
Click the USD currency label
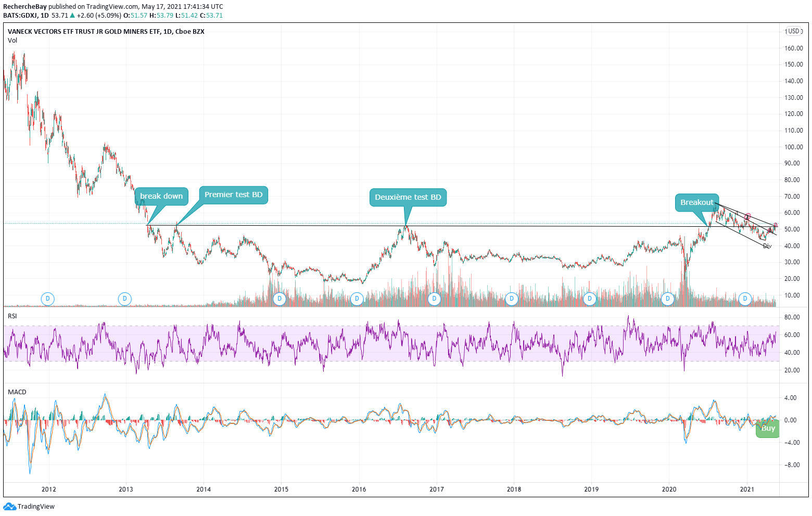pos(793,31)
